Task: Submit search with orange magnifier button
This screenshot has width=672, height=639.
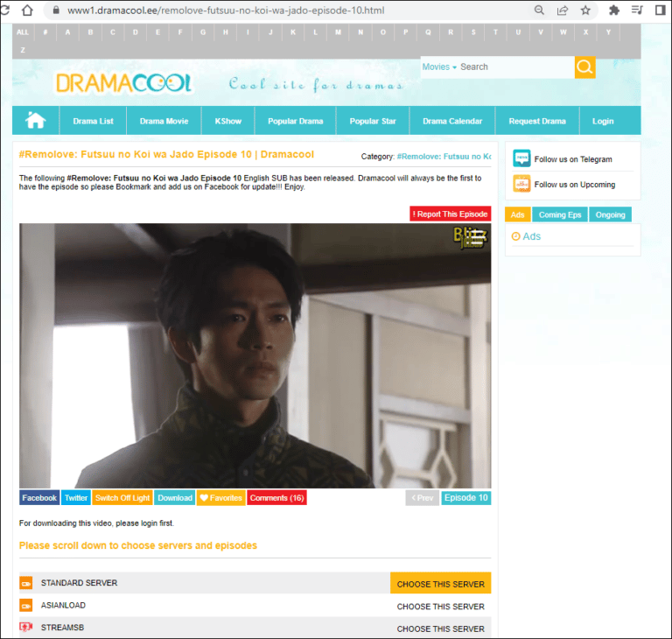Action: [x=584, y=67]
